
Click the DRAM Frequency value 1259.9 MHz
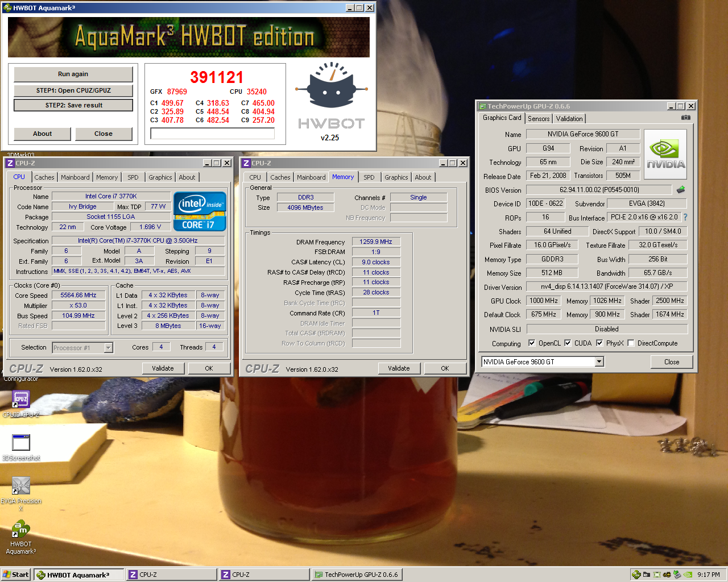click(x=376, y=242)
